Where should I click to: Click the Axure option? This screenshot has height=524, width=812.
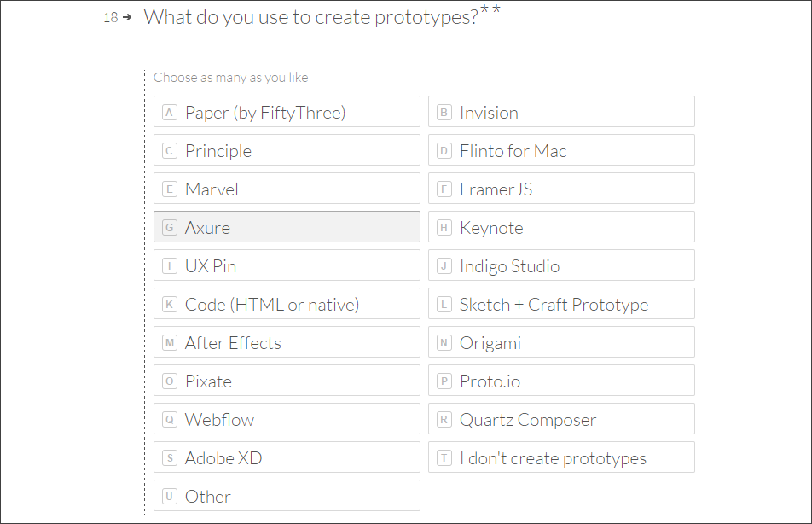pyautogui.click(x=287, y=227)
